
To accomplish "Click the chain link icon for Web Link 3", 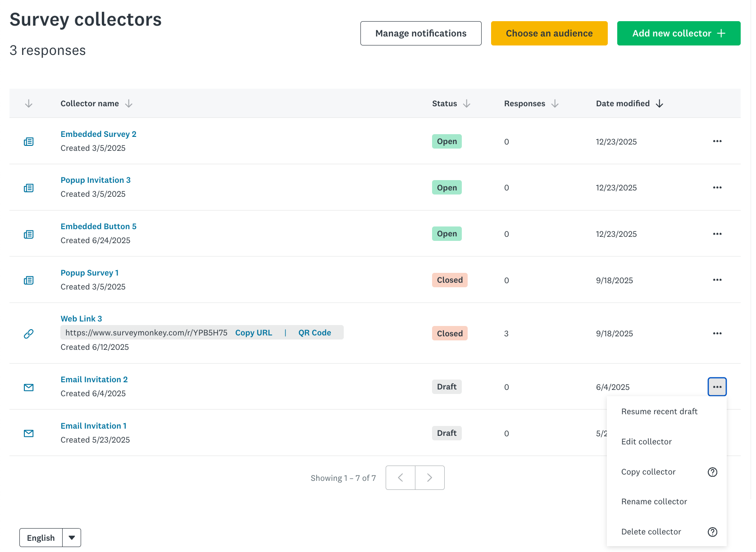I will click(29, 334).
